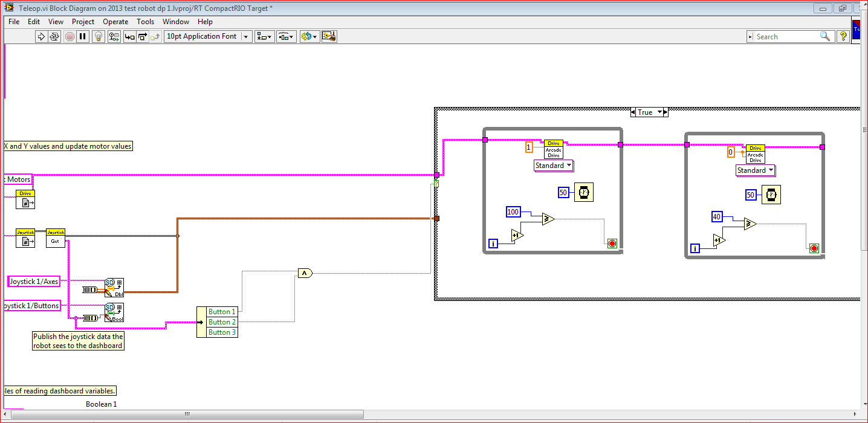Select the 100 numeric constant
868x423 pixels.
click(x=513, y=211)
